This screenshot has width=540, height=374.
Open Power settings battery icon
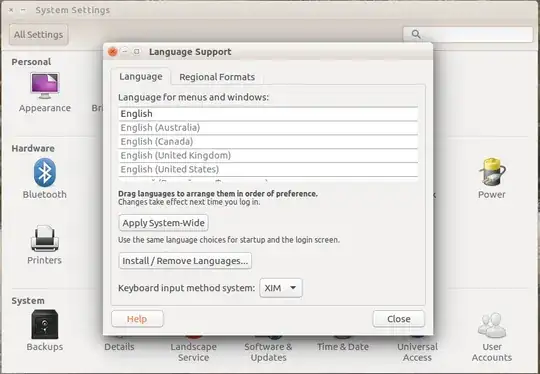pos(492,172)
